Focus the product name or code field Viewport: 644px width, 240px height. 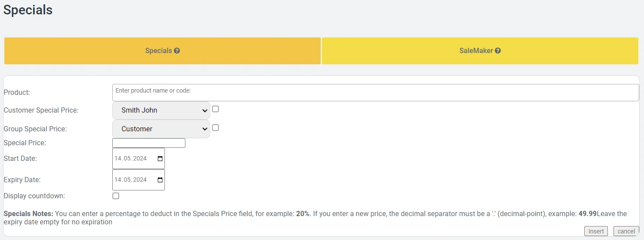[375, 93]
